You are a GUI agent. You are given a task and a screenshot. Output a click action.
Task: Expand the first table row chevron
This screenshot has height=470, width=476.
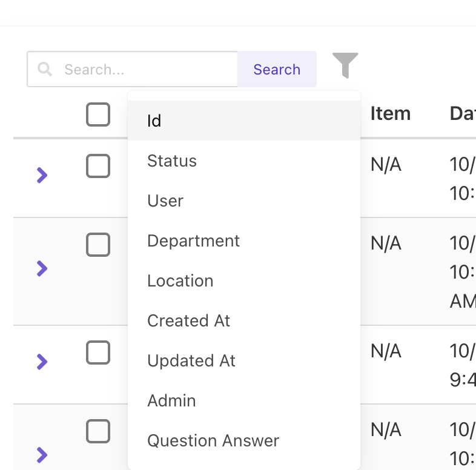click(x=42, y=176)
